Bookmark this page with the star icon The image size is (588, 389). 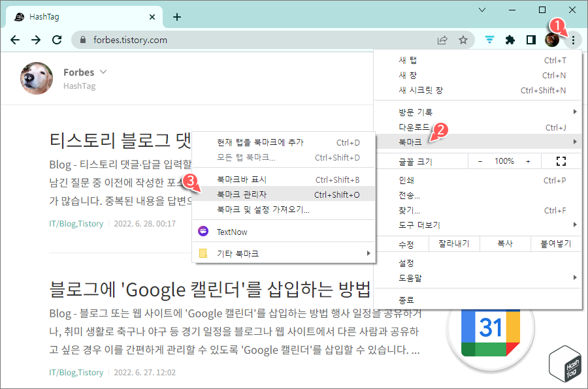[x=463, y=40]
